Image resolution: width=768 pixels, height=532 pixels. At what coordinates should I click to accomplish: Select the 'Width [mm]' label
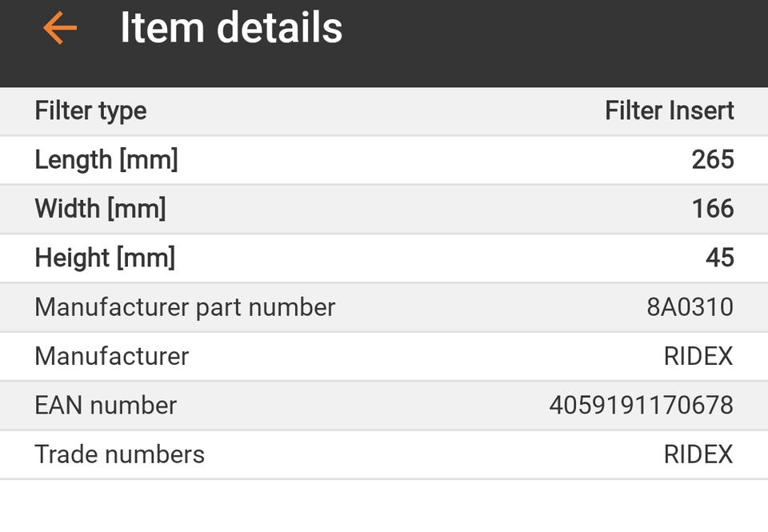click(x=100, y=209)
